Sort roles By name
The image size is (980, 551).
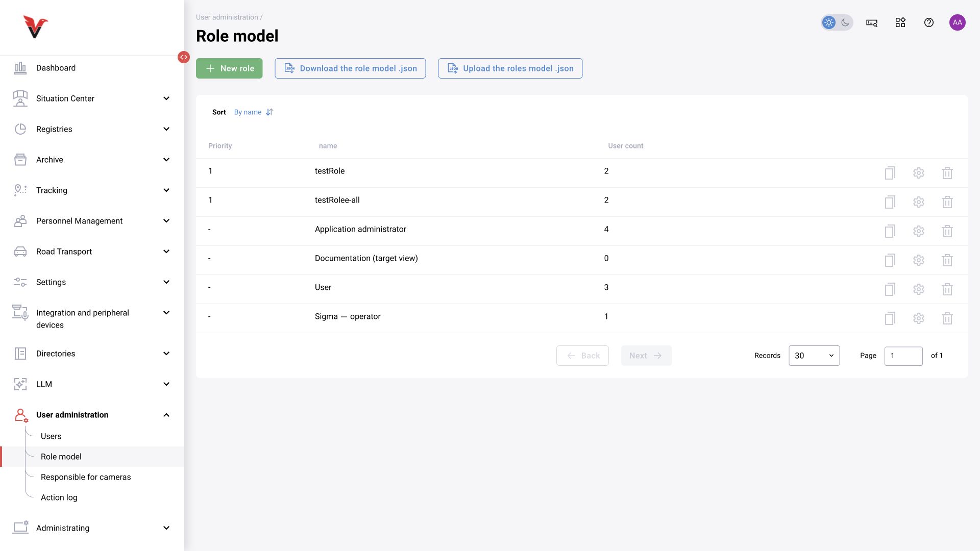[x=248, y=112]
